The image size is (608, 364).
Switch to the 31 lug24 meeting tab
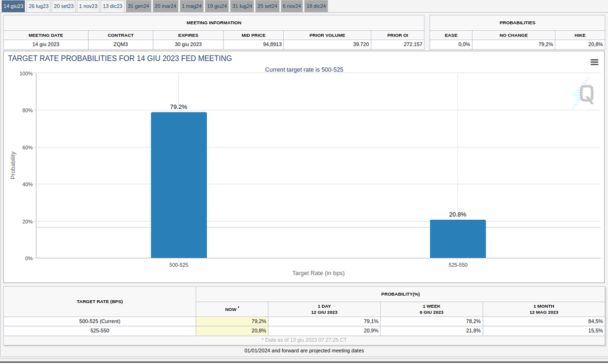point(242,6)
